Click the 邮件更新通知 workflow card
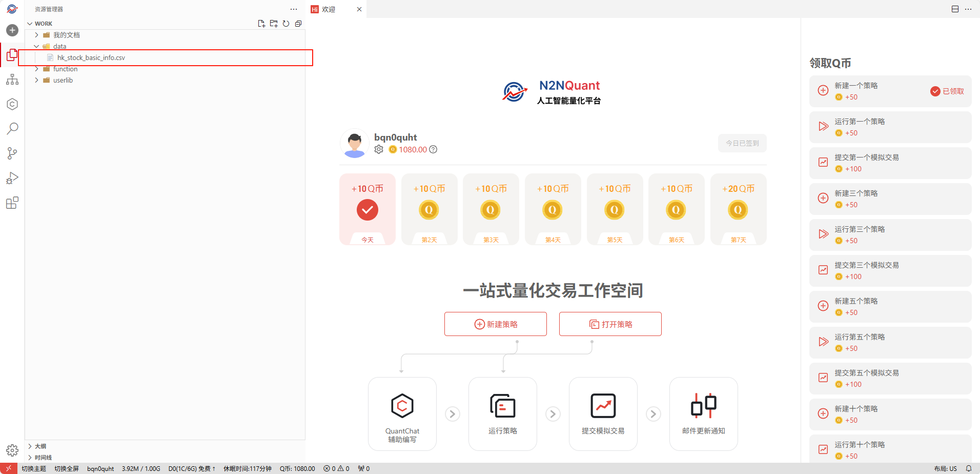 (x=704, y=414)
